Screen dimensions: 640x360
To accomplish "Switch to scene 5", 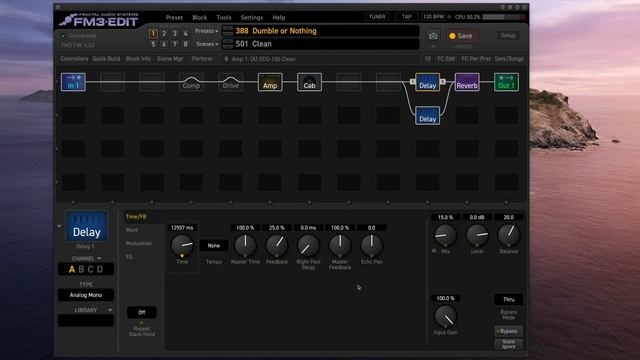I will point(153,44).
